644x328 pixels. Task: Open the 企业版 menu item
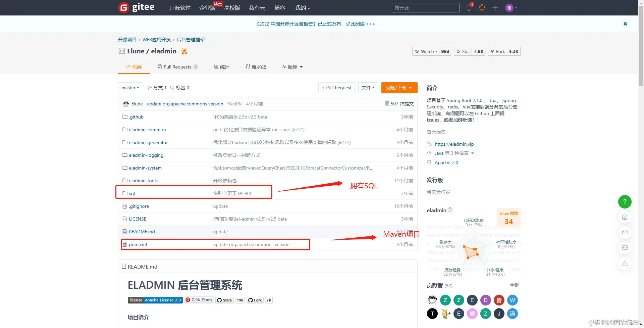coord(207,8)
